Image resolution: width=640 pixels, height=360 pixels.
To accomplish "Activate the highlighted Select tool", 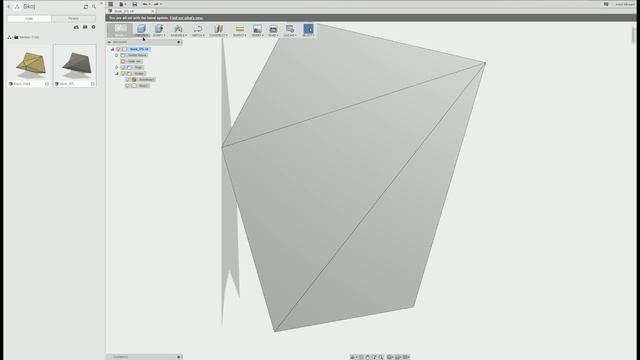I will [308, 29].
